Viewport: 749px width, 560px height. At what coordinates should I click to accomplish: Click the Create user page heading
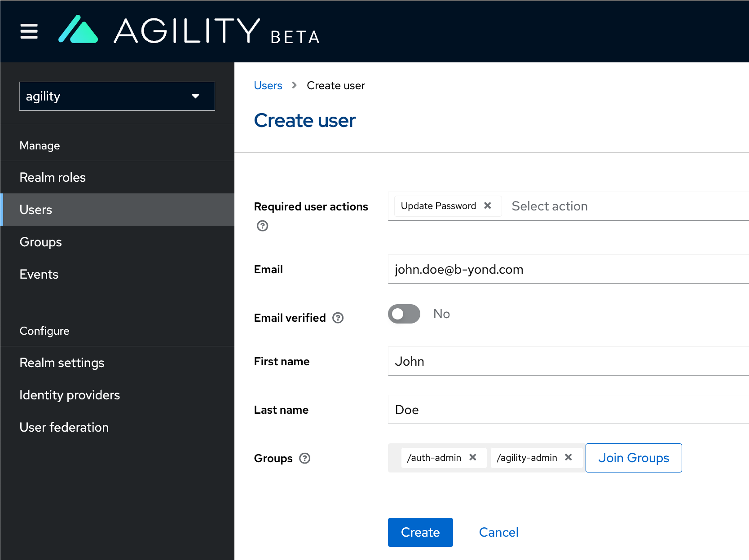click(305, 120)
